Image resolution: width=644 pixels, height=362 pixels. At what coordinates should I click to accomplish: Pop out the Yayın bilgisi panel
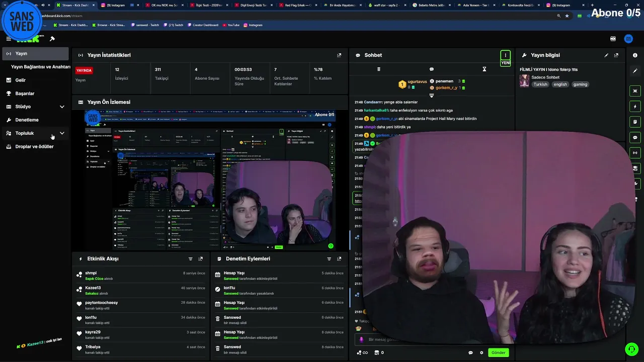(x=616, y=55)
